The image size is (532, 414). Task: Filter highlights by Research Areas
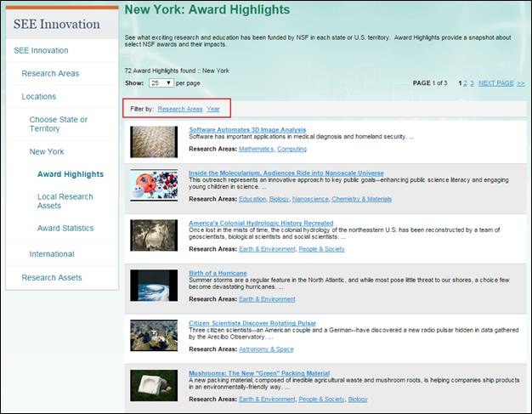click(x=180, y=109)
